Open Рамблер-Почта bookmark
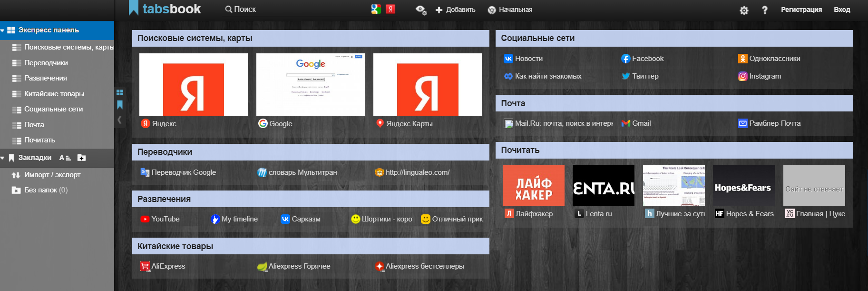The image size is (868, 291). pyautogui.click(x=770, y=123)
